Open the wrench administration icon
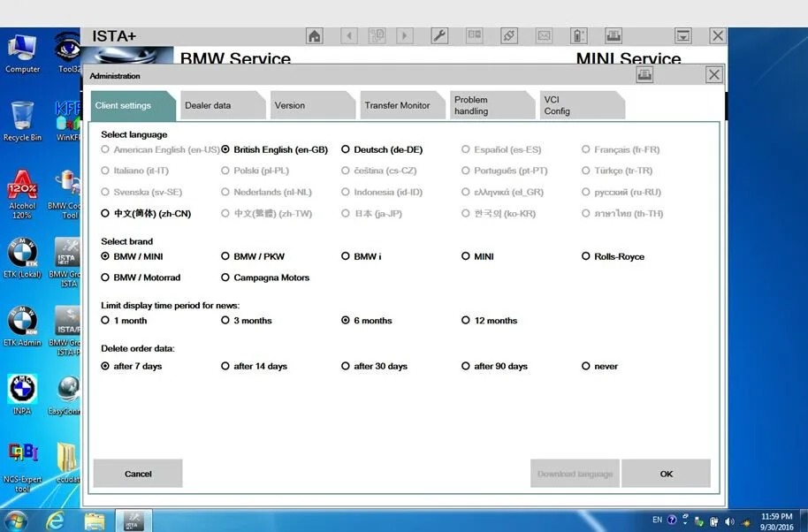The image size is (808, 532). (x=439, y=36)
